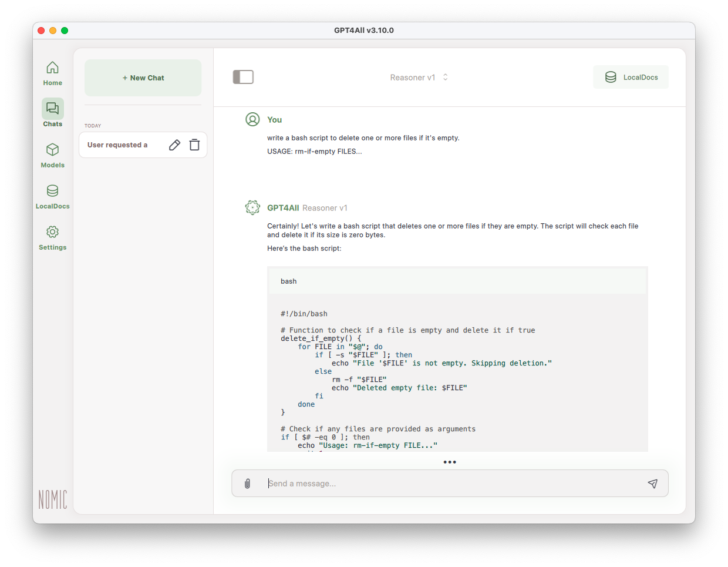The width and height of the screenshot is (728, 567).
Task: Open the LocalDocs button at top right
Action: coord(631,78)
